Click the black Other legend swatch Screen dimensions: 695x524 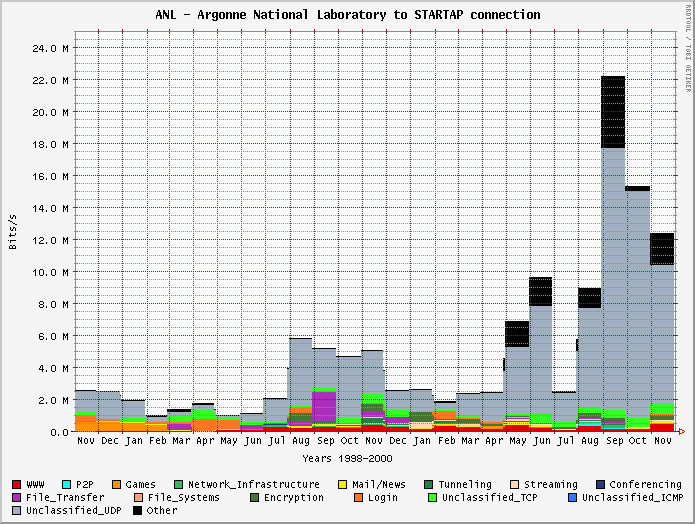[x=137, y=511]
